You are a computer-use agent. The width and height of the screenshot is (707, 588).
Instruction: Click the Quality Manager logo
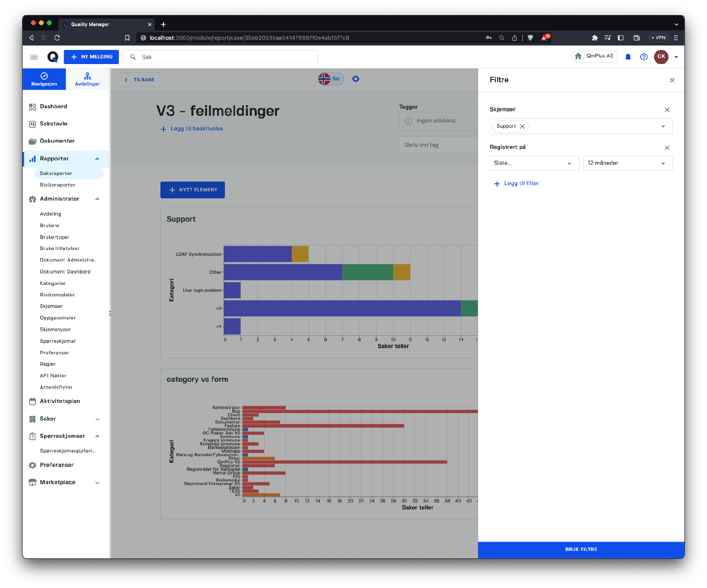(53, 57)
